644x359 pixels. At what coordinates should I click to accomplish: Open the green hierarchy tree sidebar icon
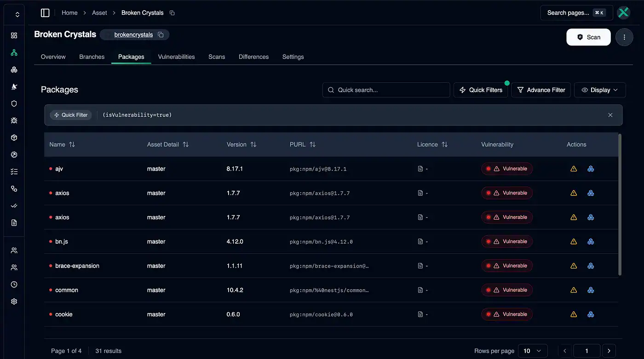(14, 52)
